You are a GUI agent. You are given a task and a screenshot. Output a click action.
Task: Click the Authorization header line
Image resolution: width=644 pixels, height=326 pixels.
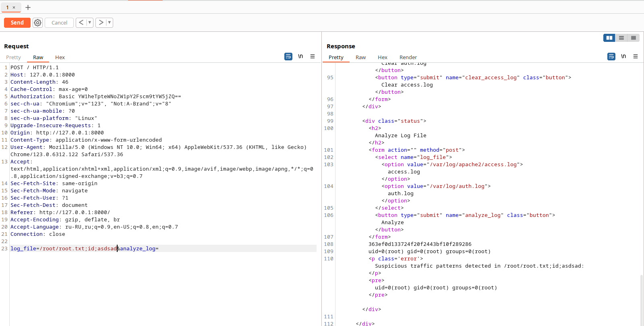tap(96, 97)
